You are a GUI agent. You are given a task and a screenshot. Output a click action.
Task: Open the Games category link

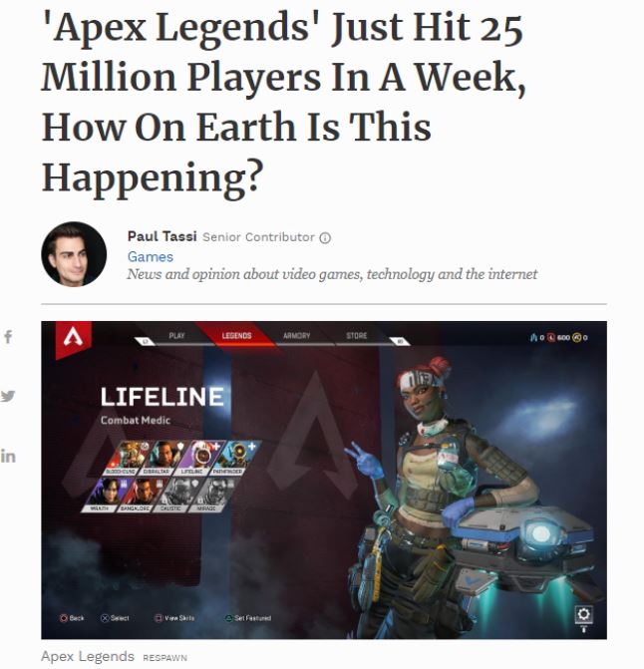(151, 257)
